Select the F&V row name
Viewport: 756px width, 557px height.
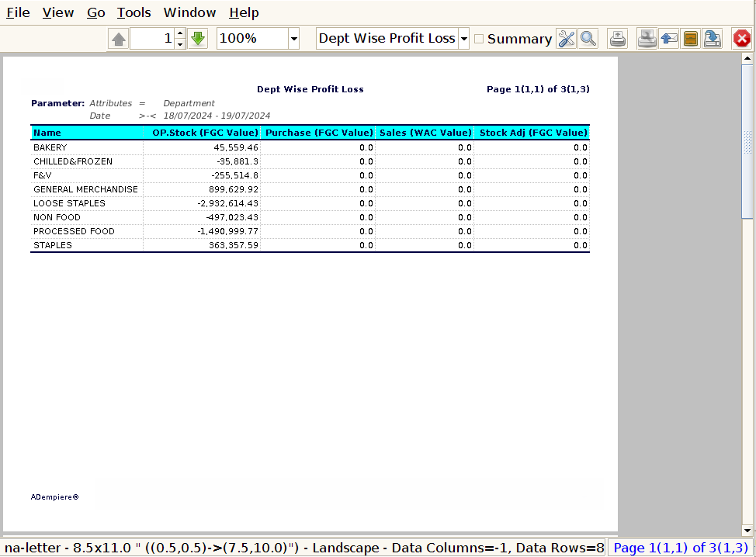click(43, 175)
